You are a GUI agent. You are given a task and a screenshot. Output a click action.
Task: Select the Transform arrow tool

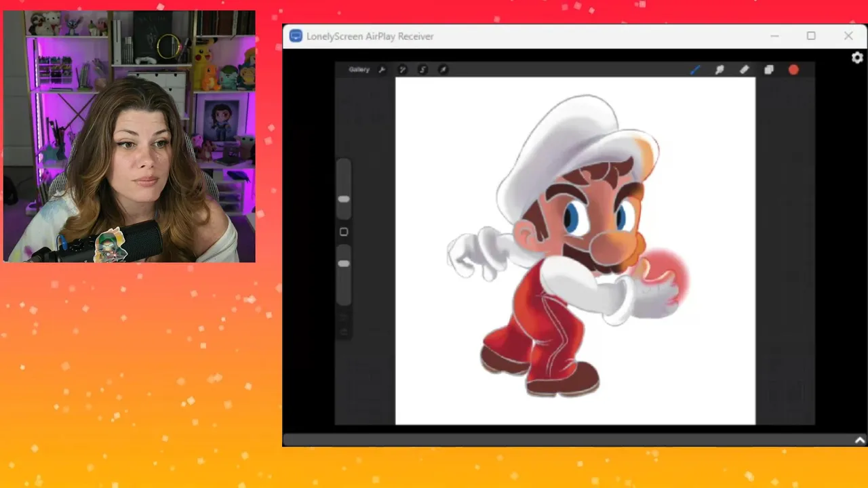(x=443, y=69)
